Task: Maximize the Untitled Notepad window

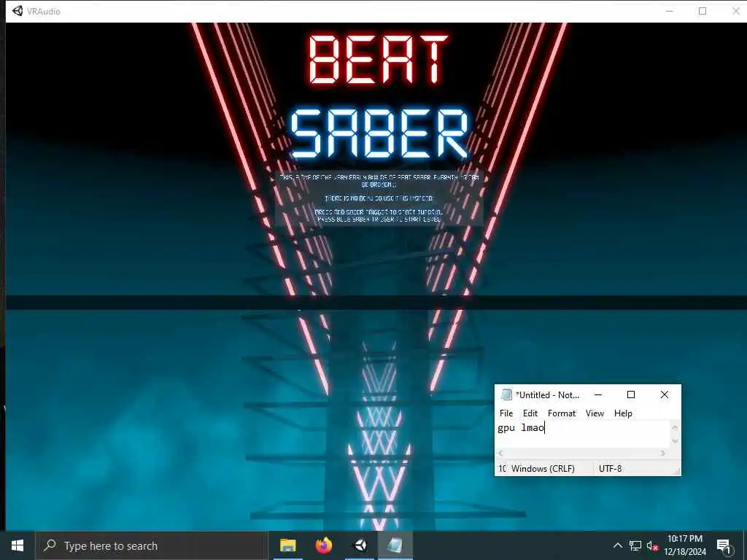Action: (631, 394)
